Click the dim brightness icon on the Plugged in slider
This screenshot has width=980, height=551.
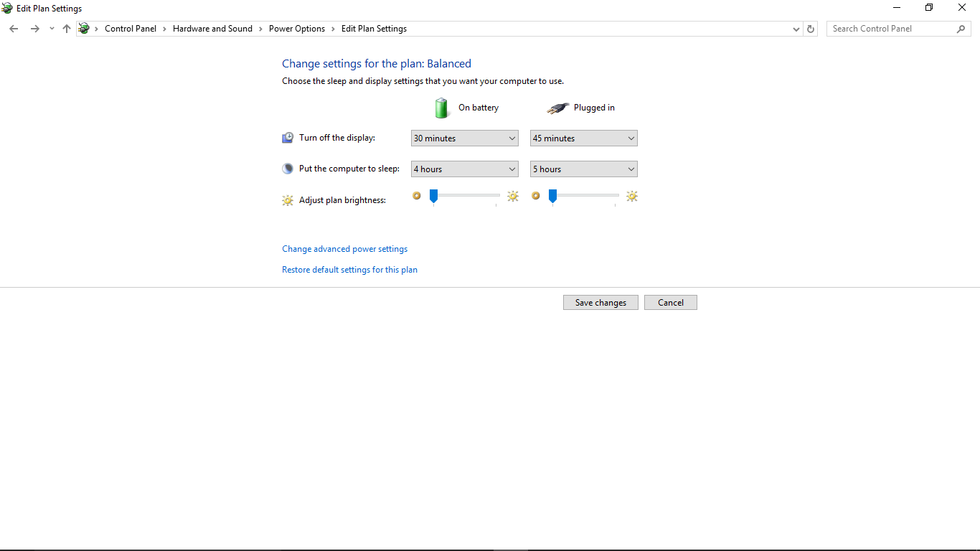536,195
